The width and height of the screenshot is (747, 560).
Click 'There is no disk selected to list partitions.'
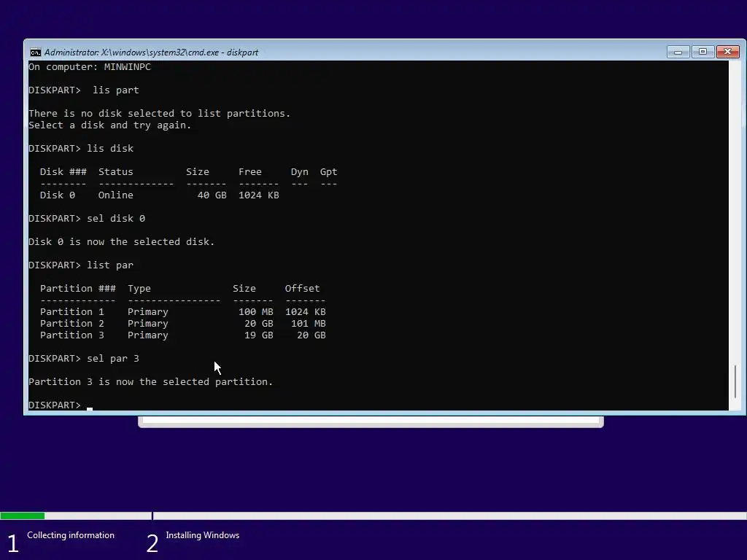click(159, 113)
